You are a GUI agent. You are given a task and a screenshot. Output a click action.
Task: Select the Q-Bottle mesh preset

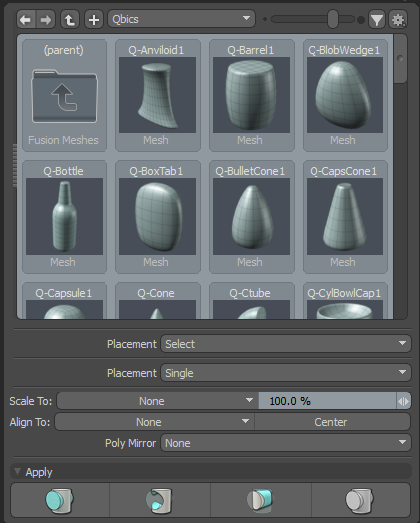coord(65,217)
